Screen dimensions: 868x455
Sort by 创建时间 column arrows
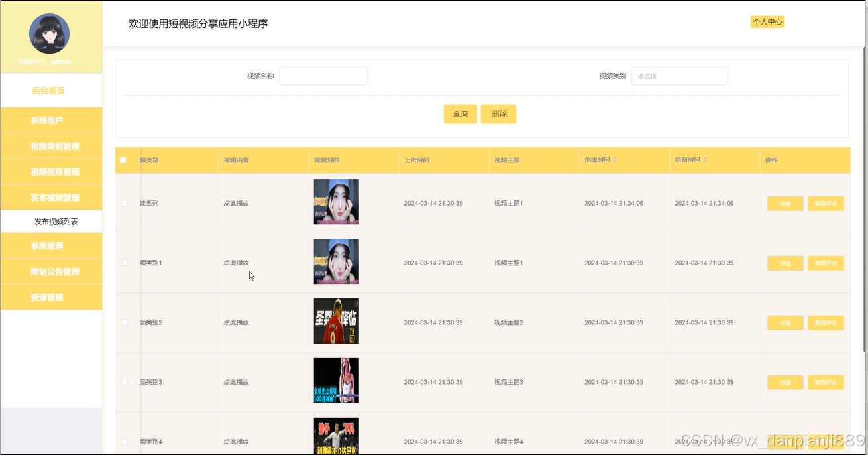pos(616,161)
